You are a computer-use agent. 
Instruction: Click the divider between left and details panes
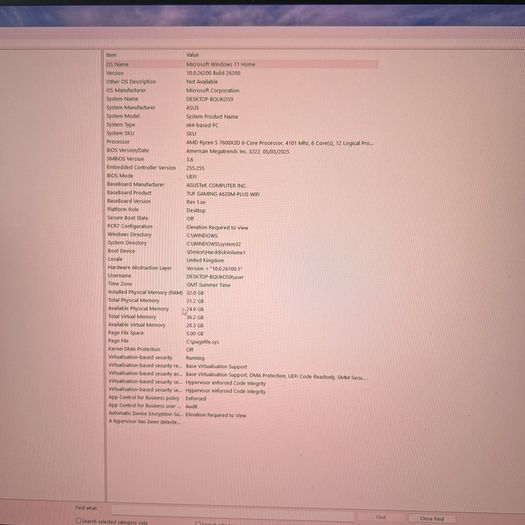[x=105, y=275]
